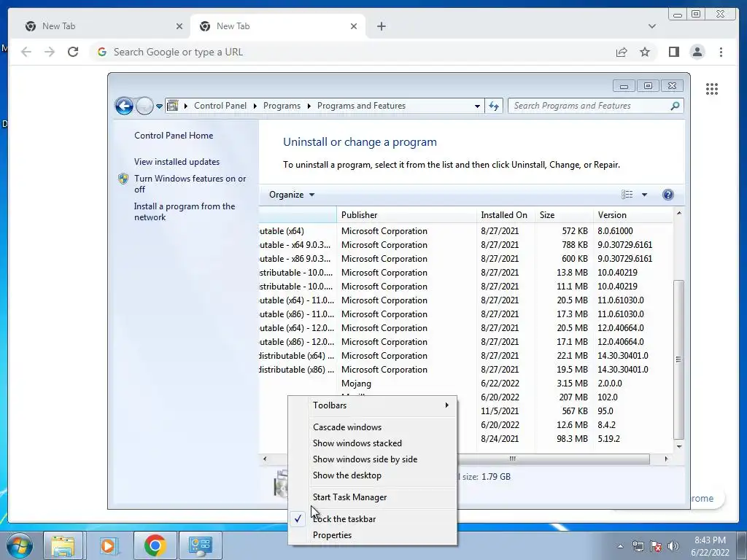Image resolution: width=747 pixels, height=560 pixels.
Task: Sort list by Publisher column
Action: point(406,215)
